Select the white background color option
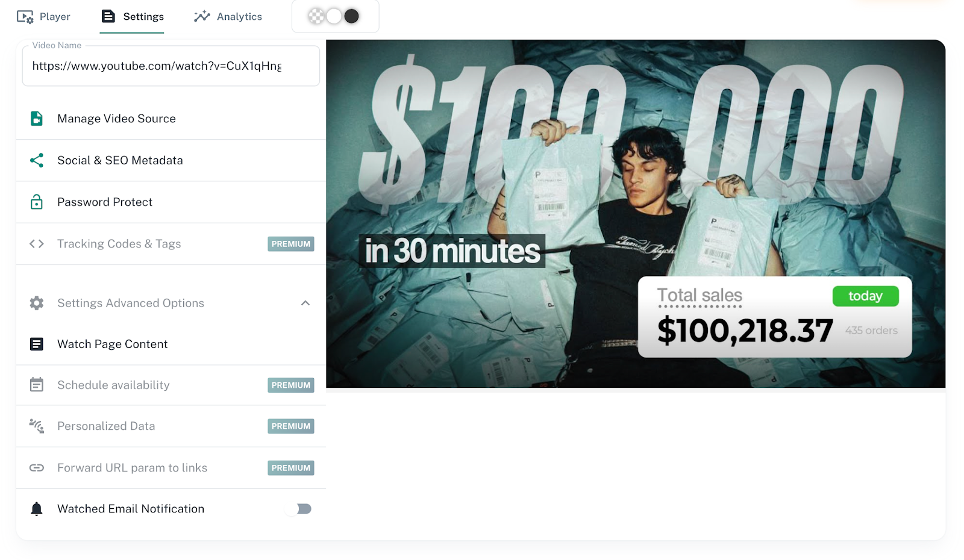 point(334,16)
